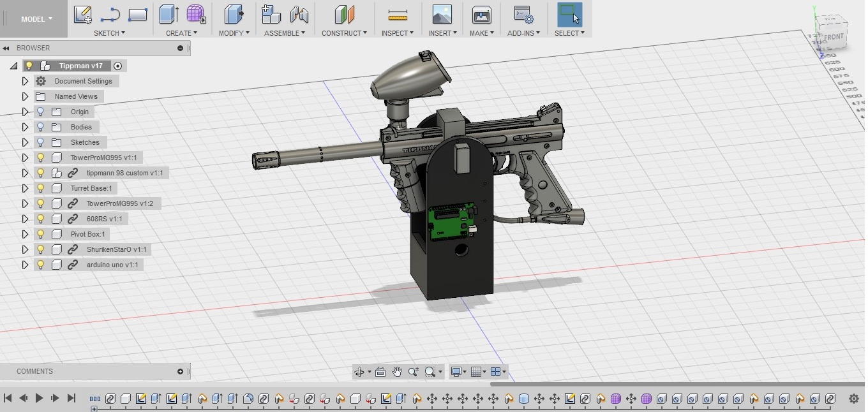
Task: Expand the Comments panel plus button
Action: tap(180, 371)
